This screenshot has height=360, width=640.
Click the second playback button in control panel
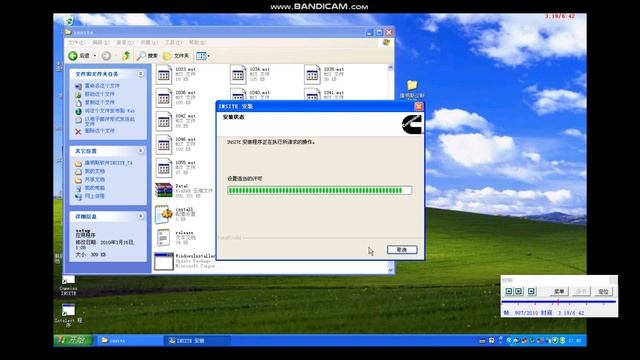(518, 291)
